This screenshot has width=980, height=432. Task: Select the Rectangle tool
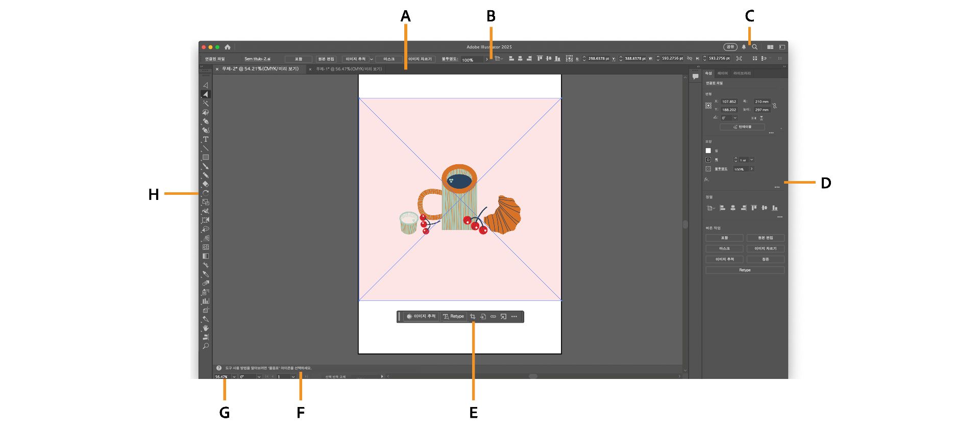coord(205,158)
